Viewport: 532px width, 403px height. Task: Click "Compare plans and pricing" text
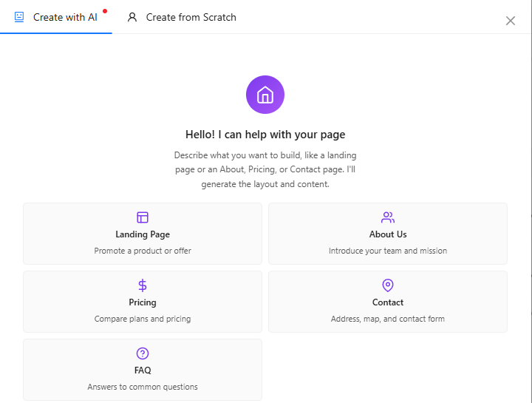[143, 319]
